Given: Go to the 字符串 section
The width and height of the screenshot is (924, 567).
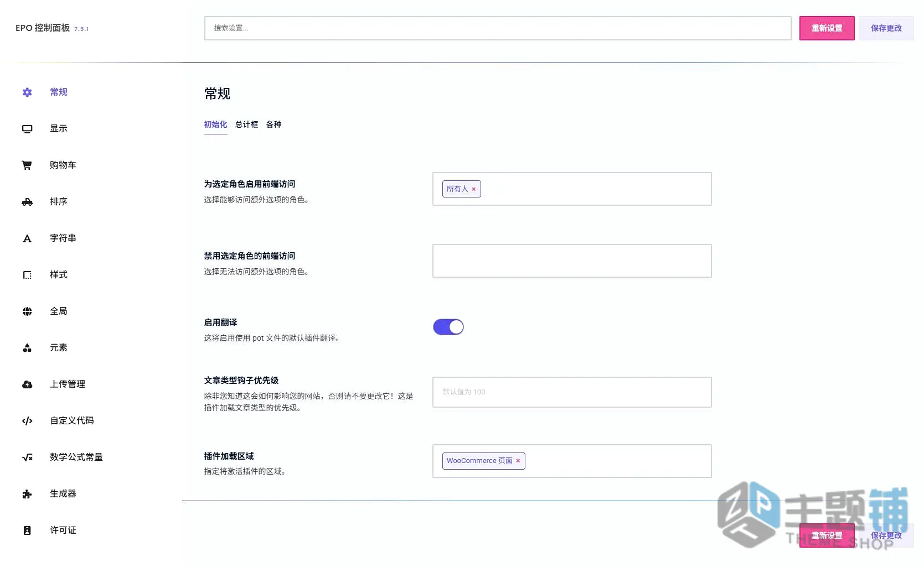Looking at the screenshot, I should 63,238.
